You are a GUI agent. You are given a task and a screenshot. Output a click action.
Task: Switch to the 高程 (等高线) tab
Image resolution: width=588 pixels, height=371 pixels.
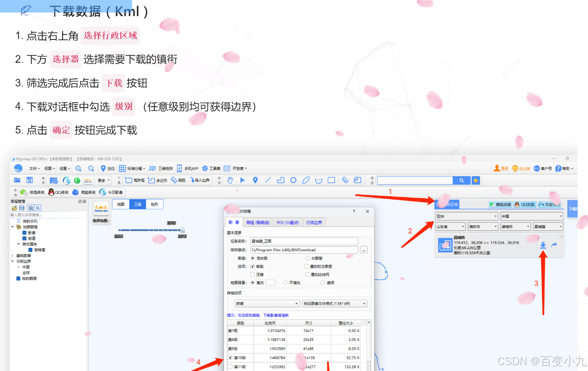pos(258,222)
